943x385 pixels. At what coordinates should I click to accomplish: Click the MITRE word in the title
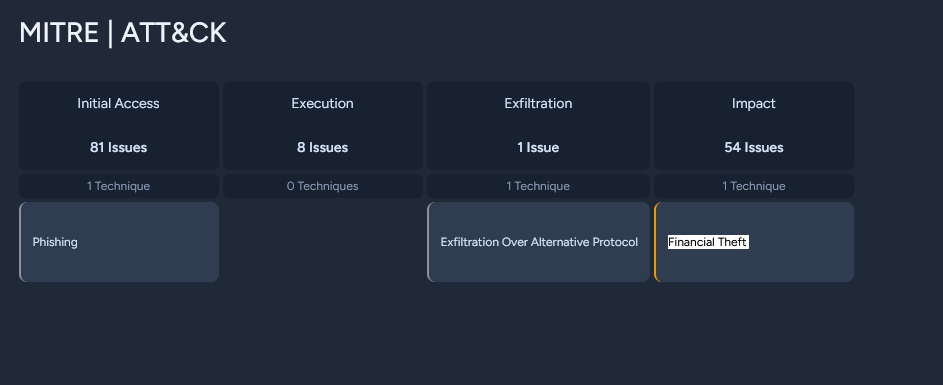pos(59,33)
